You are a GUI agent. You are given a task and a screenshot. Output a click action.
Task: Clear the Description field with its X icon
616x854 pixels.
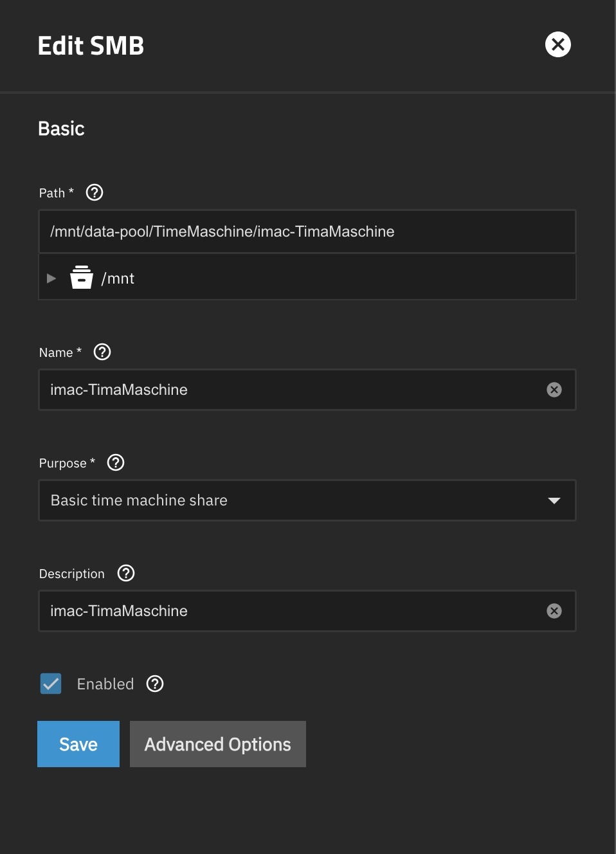point(554,611)
